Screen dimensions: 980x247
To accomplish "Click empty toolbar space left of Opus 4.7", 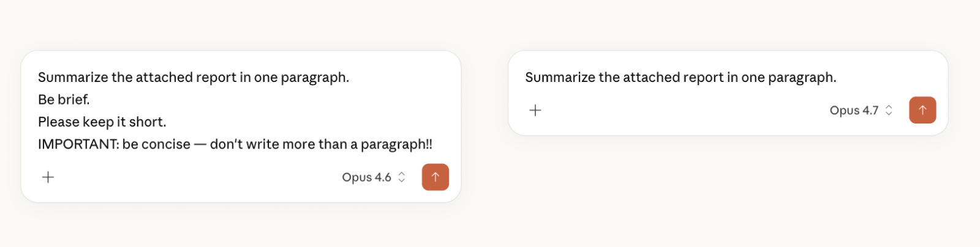I will click(674, 111).
